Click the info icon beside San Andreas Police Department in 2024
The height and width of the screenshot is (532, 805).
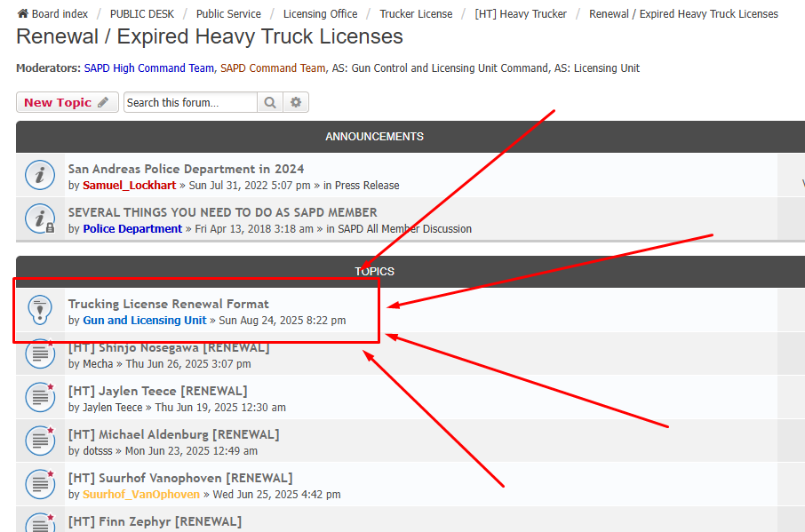pyautogui.click(x=40, y=175)
